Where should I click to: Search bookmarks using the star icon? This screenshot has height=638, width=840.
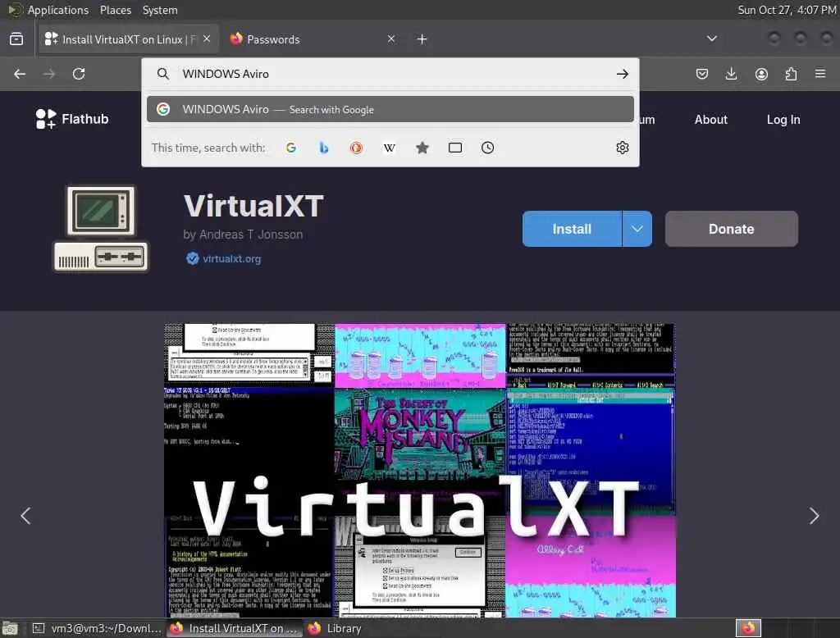(422, 148)
